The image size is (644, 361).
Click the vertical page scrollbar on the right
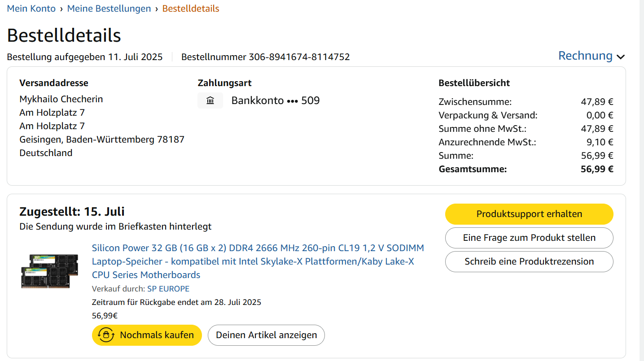[641, 179]
